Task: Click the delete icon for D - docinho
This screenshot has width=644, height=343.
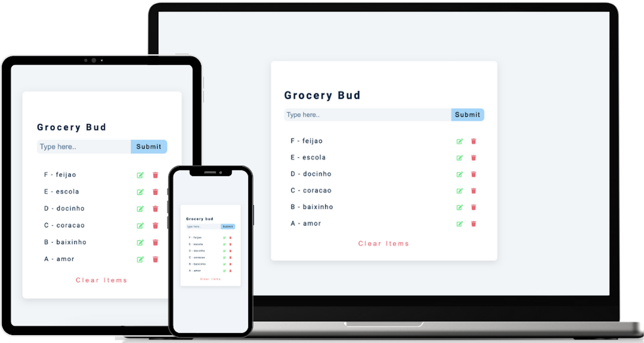Action: tap(474, 174)
